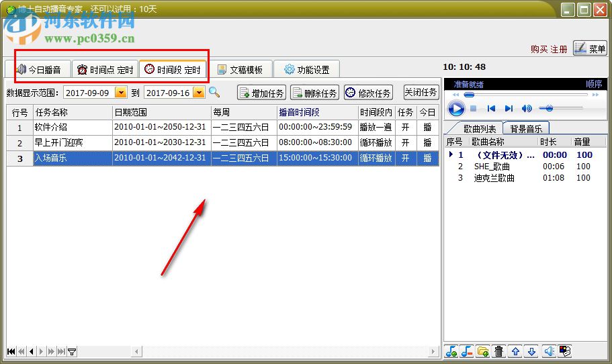Mute the player speaker icon
The image size is (612, 364).
click(x=527, y=108)
